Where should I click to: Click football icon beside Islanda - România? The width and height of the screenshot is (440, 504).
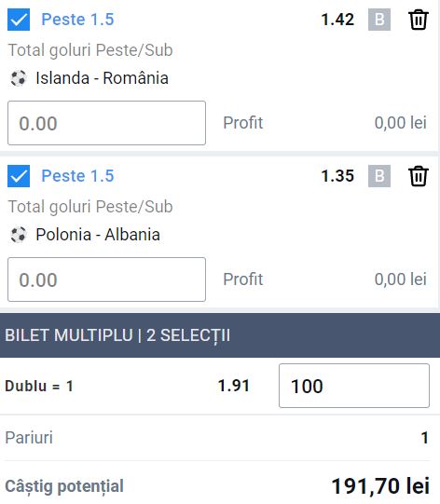point(19,78)
